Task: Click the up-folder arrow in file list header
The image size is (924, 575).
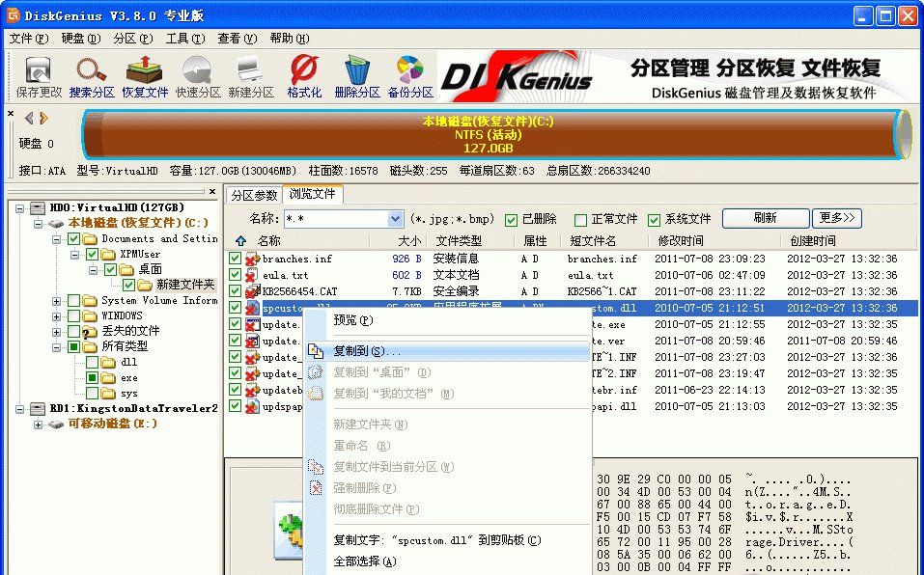Action: 240,241
